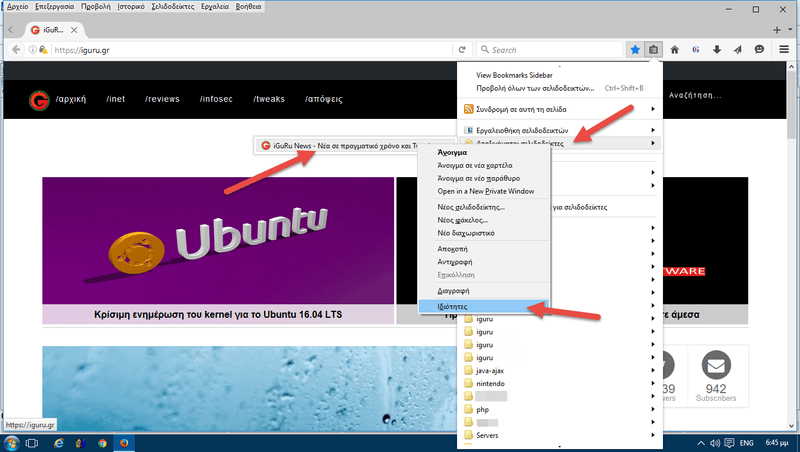
Task: Reload the page with refresh icon
Action: click(x=462, y=49)
